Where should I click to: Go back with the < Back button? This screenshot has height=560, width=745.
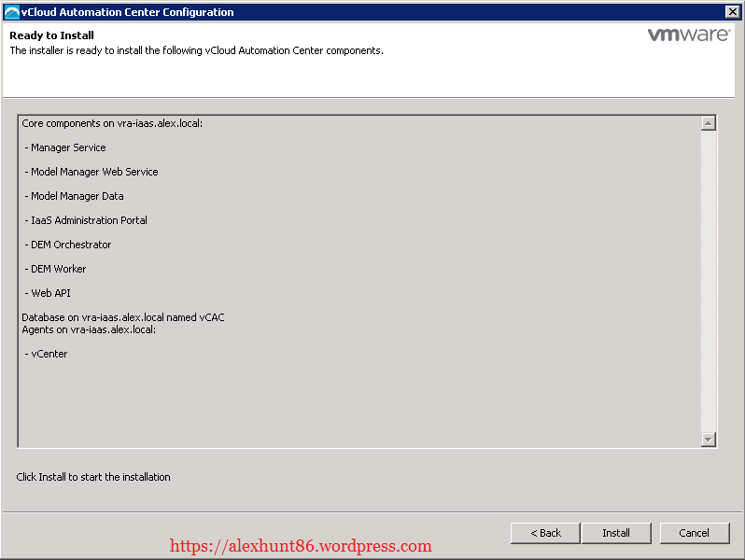click(x=545, y=533)
